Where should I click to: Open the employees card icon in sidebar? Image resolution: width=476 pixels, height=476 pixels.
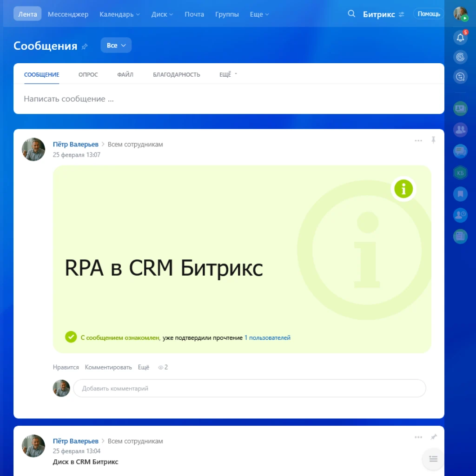pyautogui.click(x=460, y=108)
